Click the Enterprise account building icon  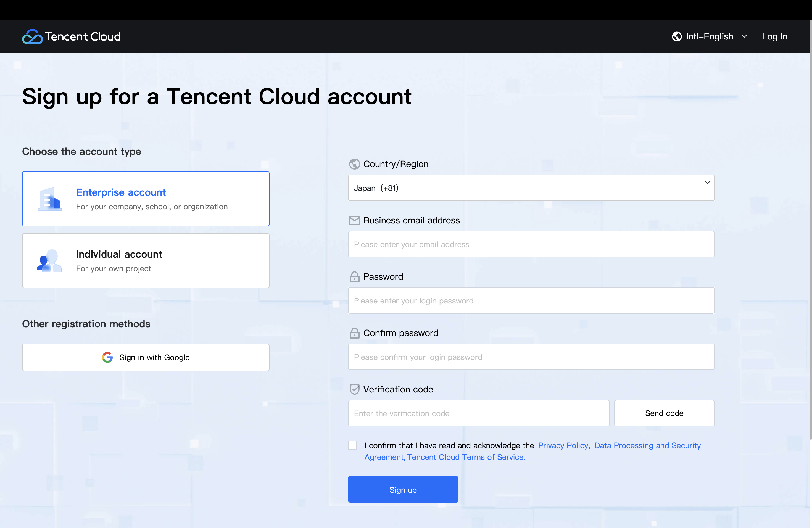pyautogui.click(x=50, y=199)
